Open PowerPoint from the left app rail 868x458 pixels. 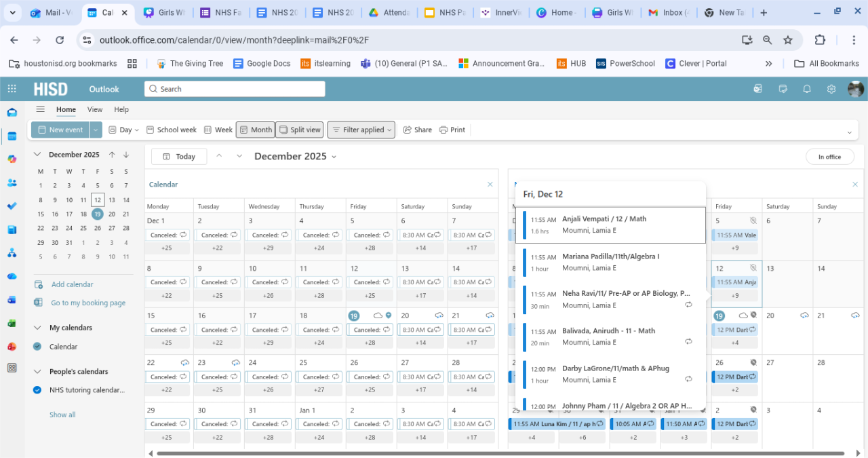click(12, 346)
